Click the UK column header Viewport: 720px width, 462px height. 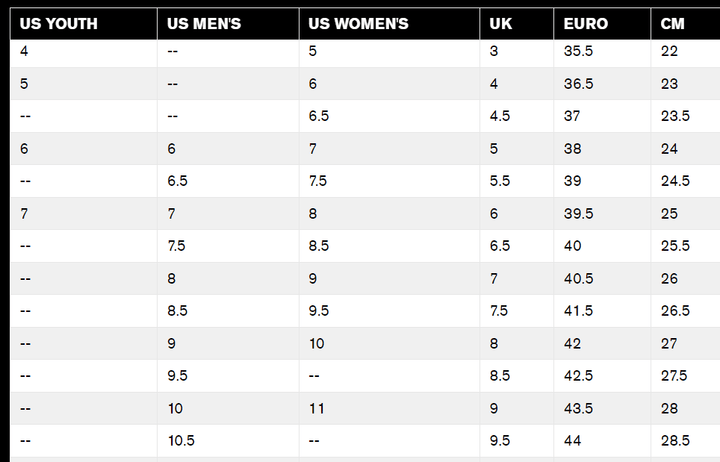(x=501, y=24)
